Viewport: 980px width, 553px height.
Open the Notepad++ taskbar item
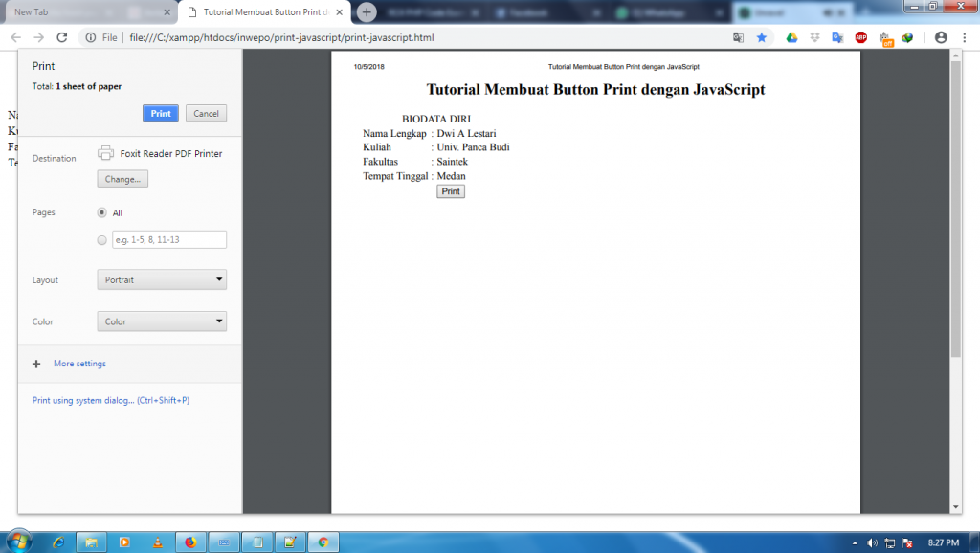coord(290,542)
